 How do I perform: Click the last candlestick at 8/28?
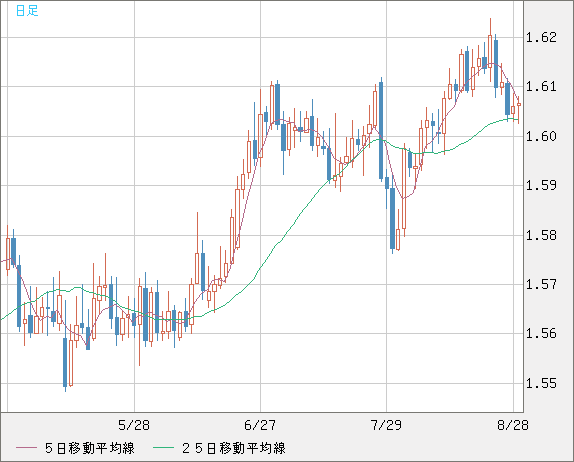[519, 109]
